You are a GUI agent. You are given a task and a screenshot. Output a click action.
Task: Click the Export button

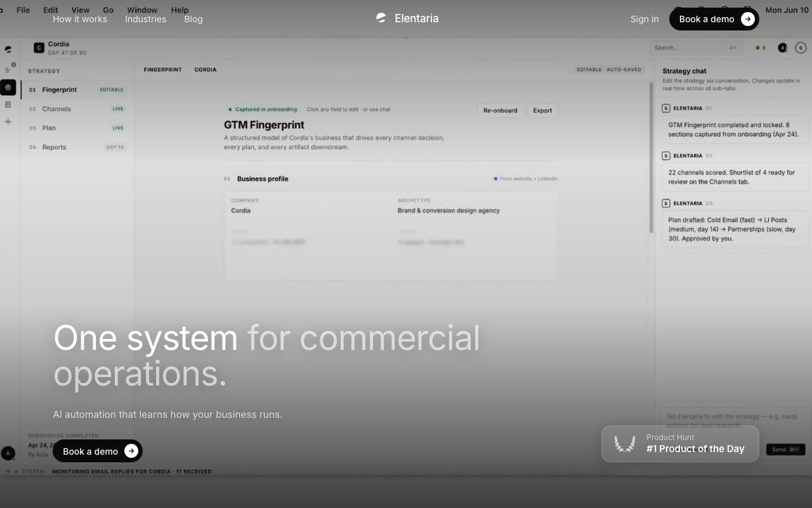542,110
